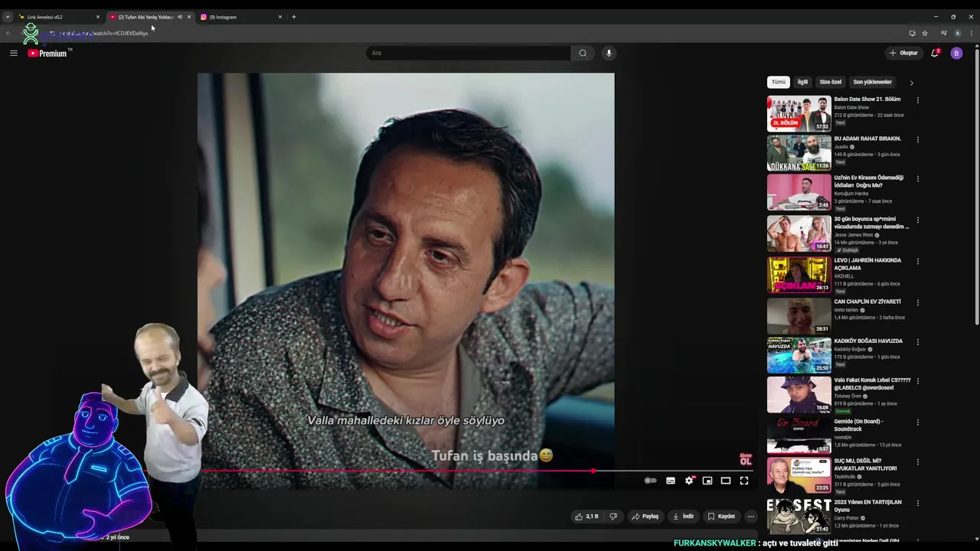
Task: Open the options menu for Balon Date Show video
Action: click(x=917, y=100)
